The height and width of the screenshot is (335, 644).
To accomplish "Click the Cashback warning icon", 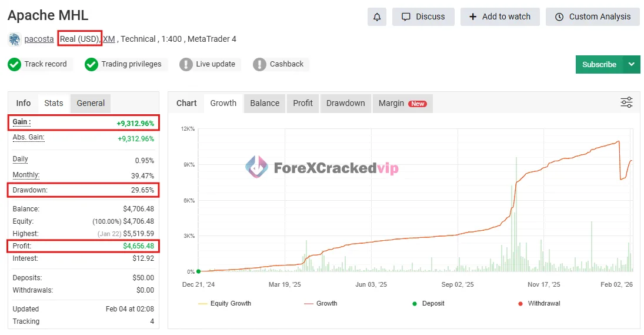I will pos(259,64).
